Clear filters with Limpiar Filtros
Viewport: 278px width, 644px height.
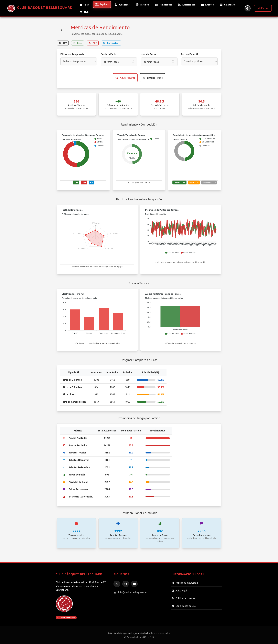(x=152, y=78)
